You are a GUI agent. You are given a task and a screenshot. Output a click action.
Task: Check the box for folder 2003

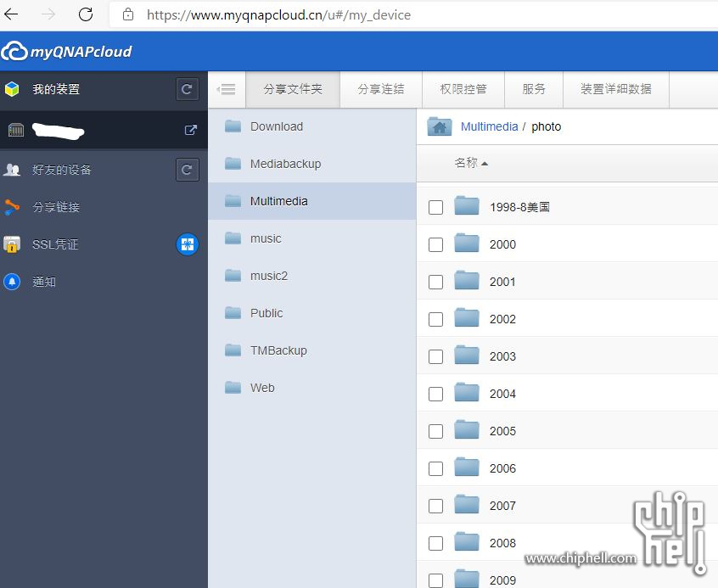click(x=435, y=356)
